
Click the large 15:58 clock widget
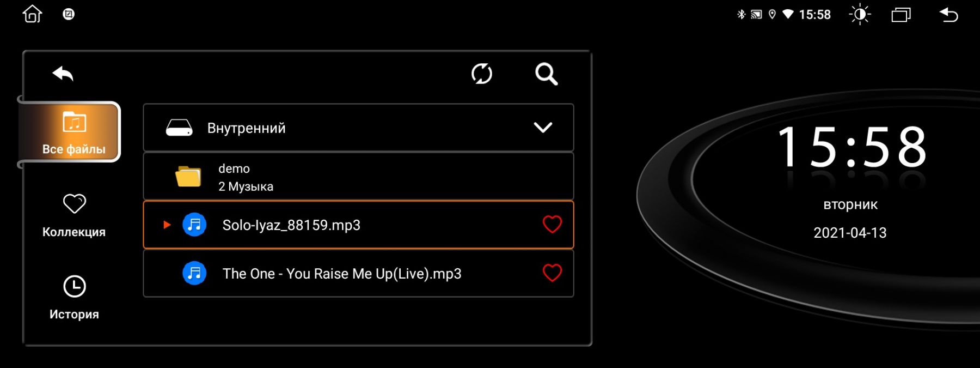point(852,147)
